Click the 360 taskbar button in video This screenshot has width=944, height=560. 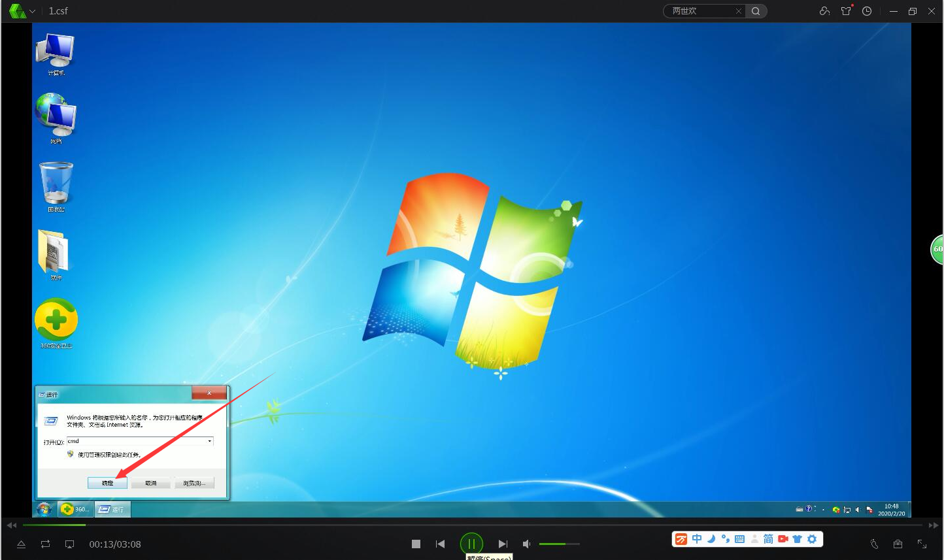(75, 509)
